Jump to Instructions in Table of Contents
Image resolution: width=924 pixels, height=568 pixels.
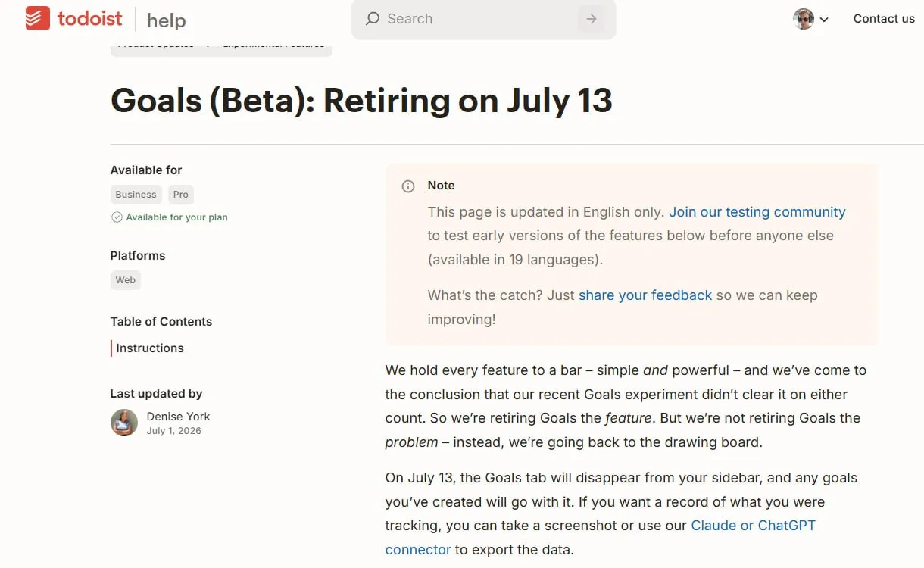click(150, 348)
